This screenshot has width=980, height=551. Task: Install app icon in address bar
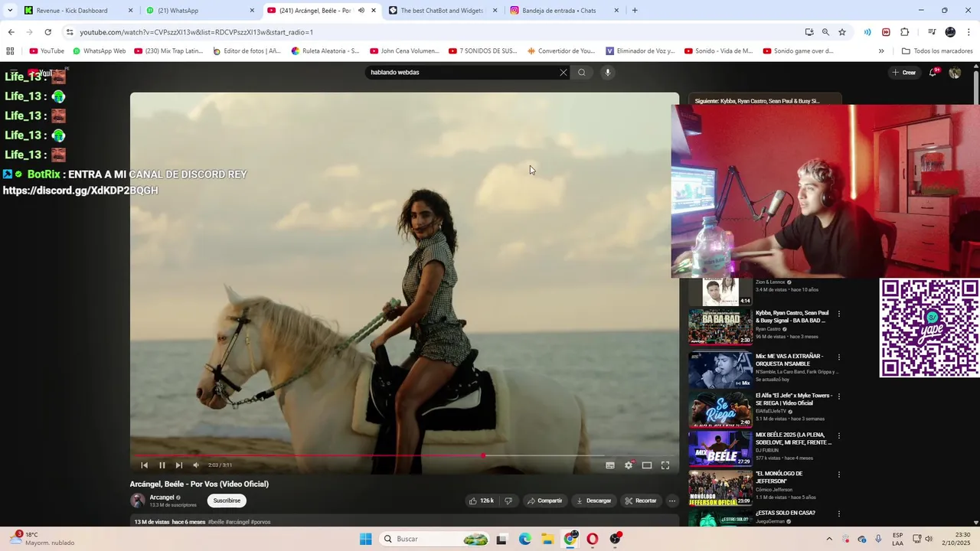[809, 32]
